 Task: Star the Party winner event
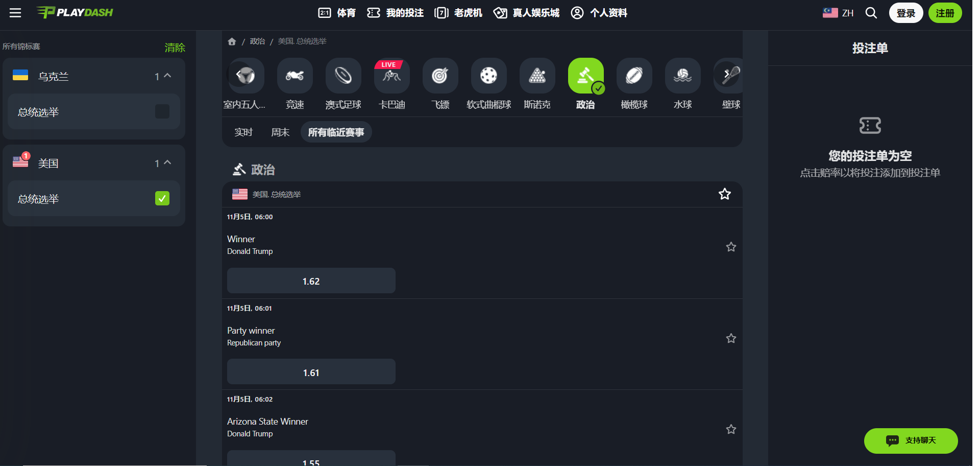[x=731, y=338]
